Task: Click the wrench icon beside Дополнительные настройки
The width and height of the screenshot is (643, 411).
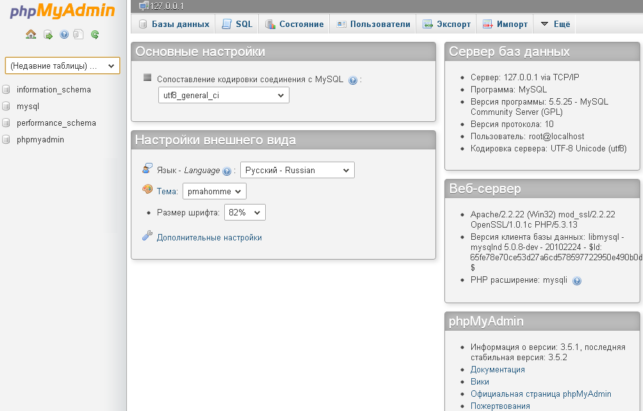Action: 147,235
